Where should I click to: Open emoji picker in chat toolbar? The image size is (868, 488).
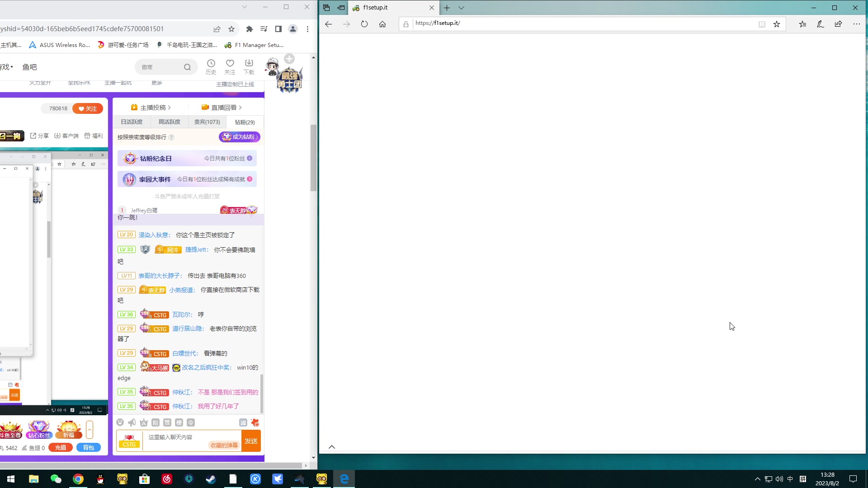click(120, 422)
